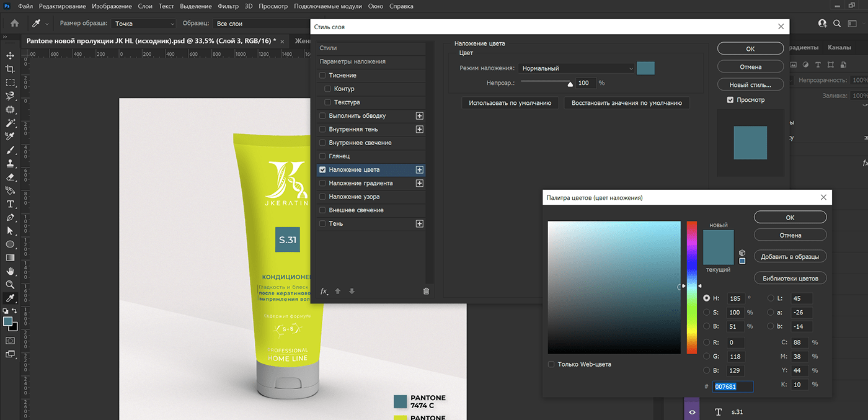
Task: Select the Horizontal Type tool
Action: 11,204
